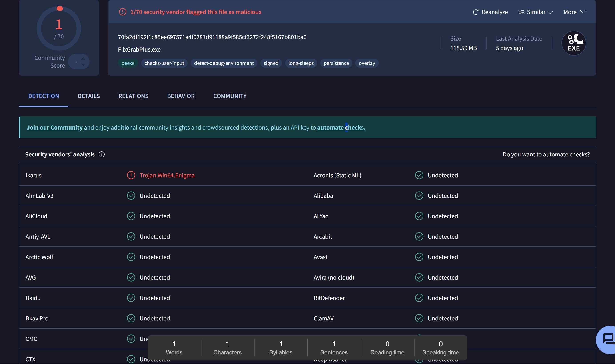
Task: Click the file hash 70fa2df192f1c85e...
Action: pyautogui.click(x=212, y=37)
